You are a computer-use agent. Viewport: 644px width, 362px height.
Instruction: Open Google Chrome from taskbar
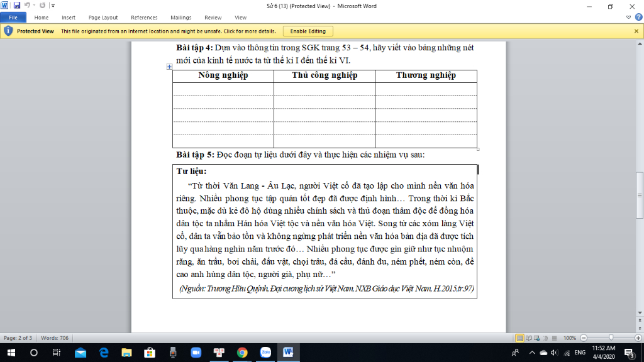pyautogui.click(x=242, y=353)
